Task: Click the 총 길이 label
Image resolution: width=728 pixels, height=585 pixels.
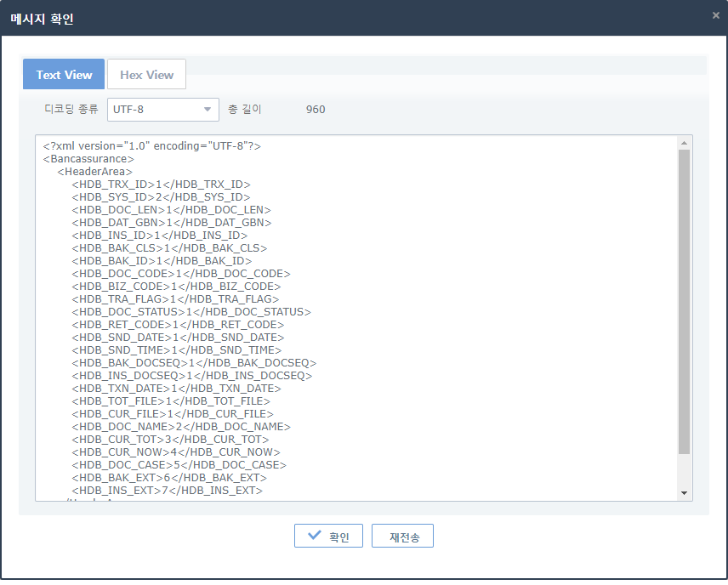Action: click(247, 110)
